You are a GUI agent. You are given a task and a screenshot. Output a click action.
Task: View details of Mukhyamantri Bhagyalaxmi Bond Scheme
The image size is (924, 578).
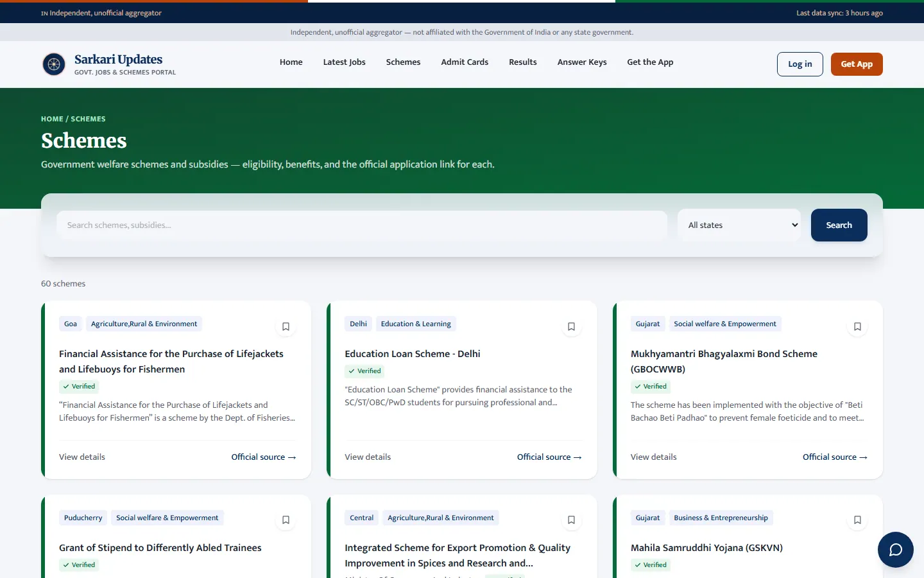click(654, 457)
